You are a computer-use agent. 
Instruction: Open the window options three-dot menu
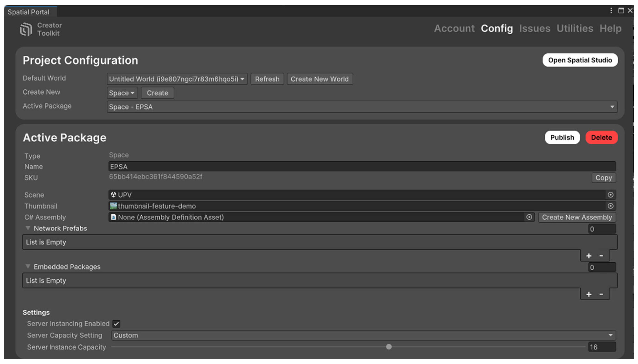611,11
